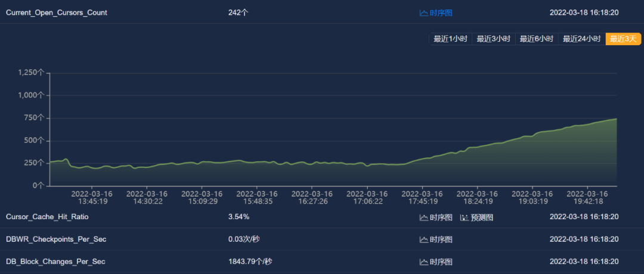Click the 14:30:22 x-axis time label

[147, 201]
